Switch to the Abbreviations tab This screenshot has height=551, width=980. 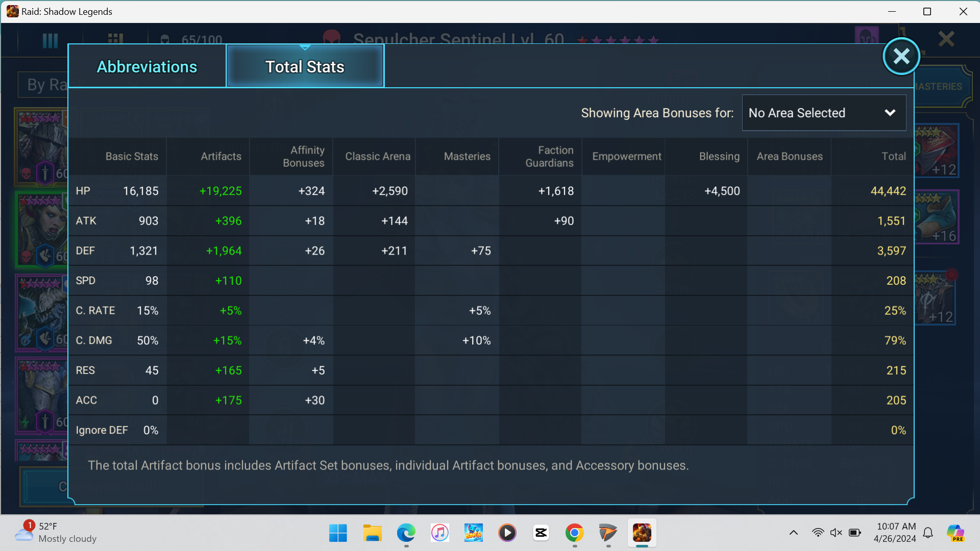(x=147, y=66)
